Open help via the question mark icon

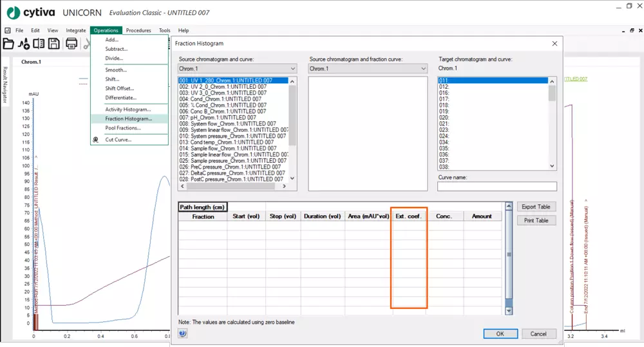pos(182,333)
